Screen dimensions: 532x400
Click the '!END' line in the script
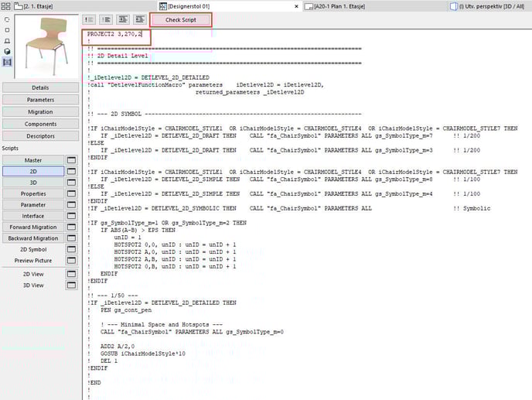click(x=94, y=382)
